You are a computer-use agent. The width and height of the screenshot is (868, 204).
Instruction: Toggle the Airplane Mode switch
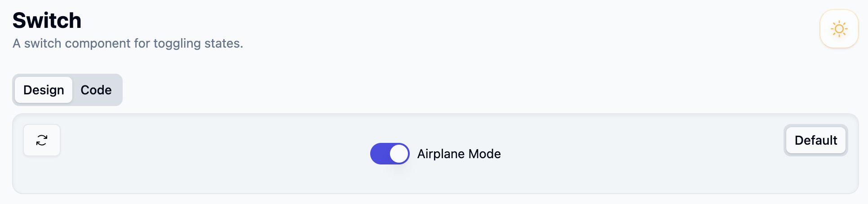(390, 154)
